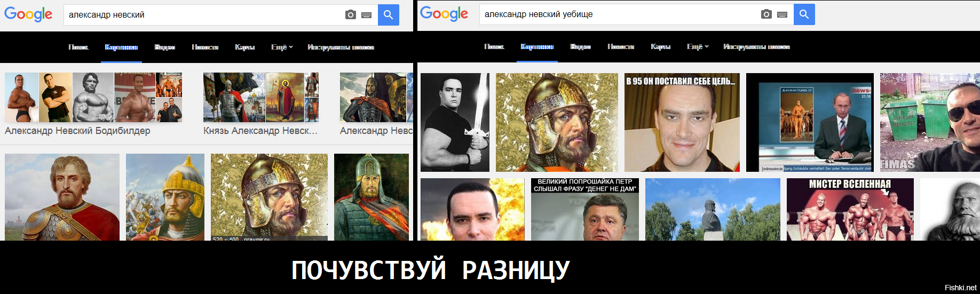Click the camera icon in right search bar
This screenshot has height=294, width=980.
tap(766, 14)
